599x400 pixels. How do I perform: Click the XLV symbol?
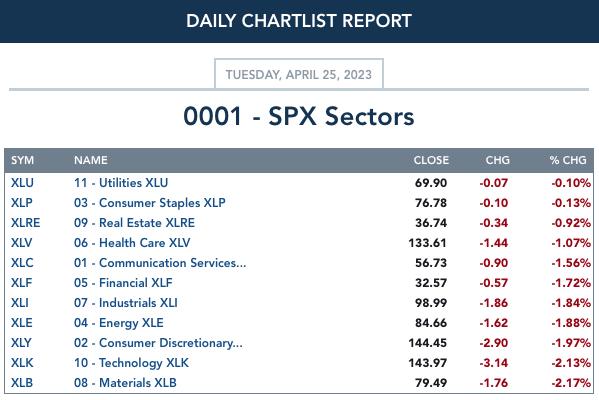(21, 243)
